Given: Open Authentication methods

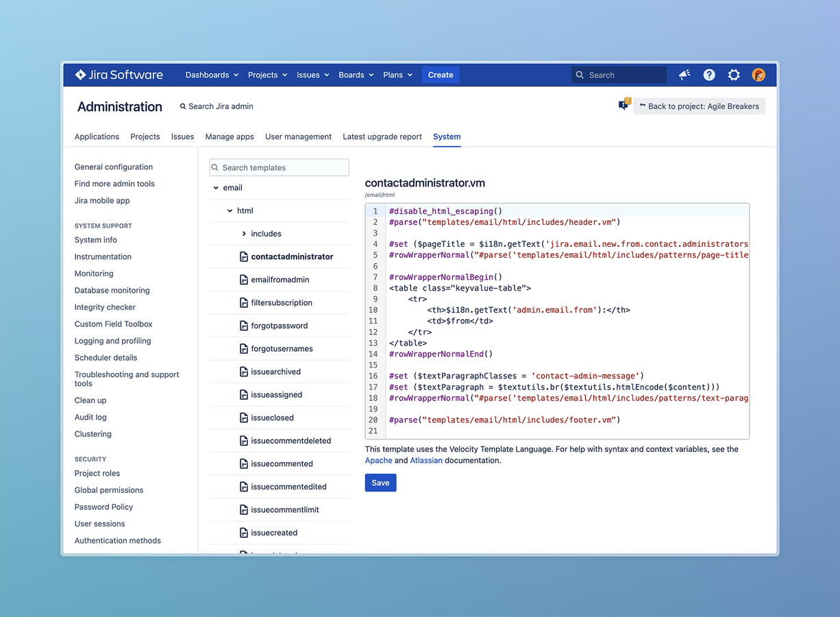Looking at the screenshot, I should [x=118, y=541].
